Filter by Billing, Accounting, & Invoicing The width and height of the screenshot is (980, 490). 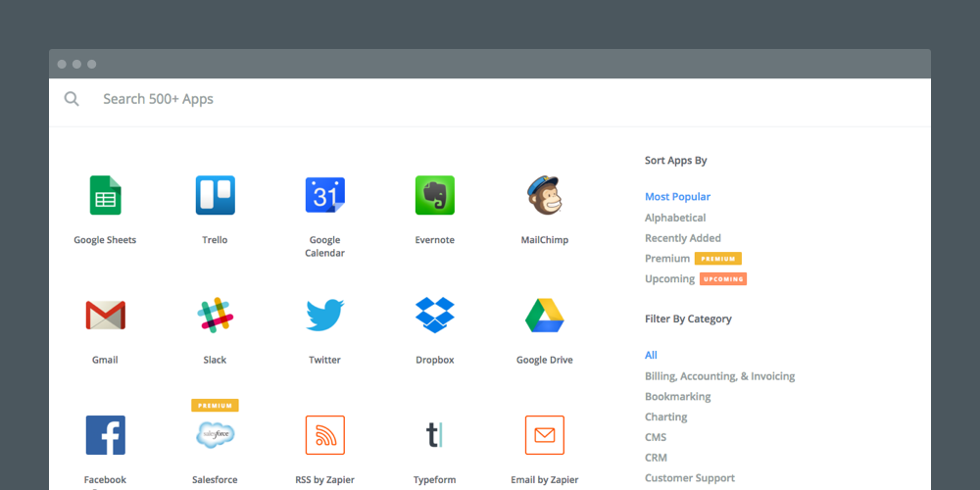point(720,376)
